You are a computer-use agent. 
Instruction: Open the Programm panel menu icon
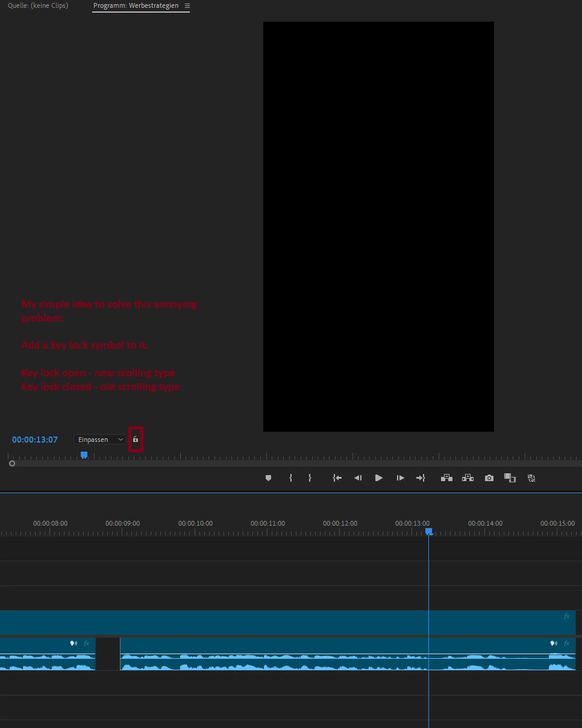pos(187,6)
